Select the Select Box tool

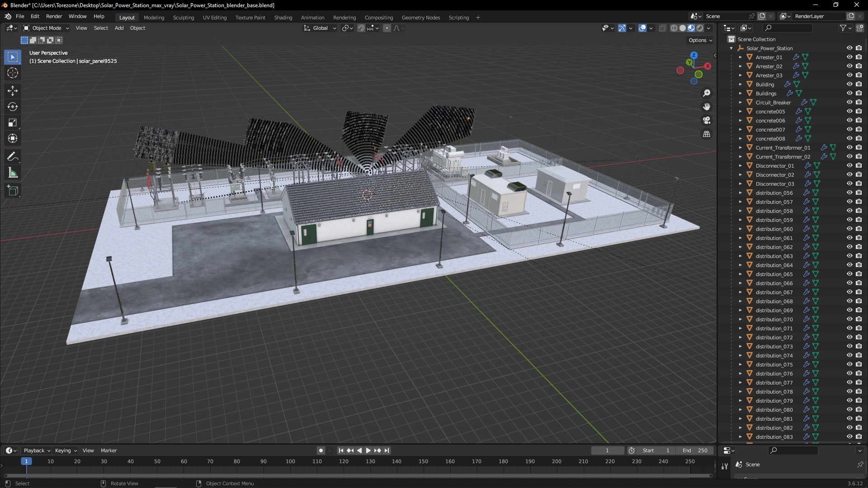point(13,57)
